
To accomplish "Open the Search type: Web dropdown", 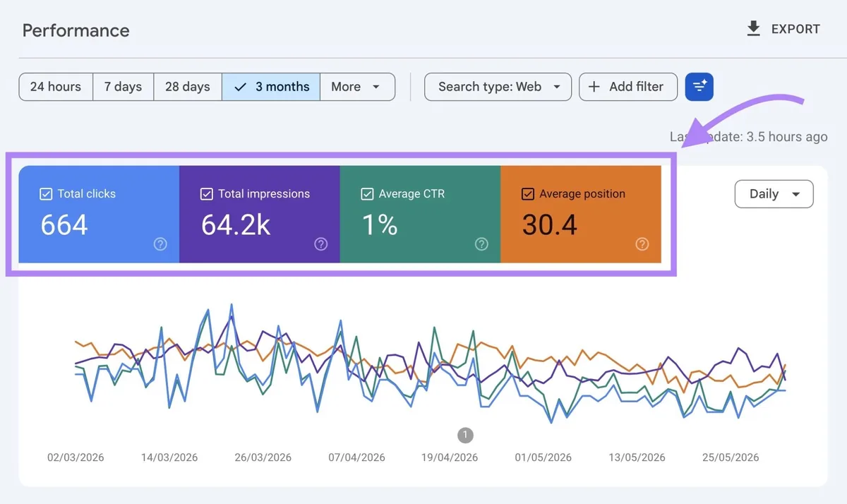I will pos(498,87).
